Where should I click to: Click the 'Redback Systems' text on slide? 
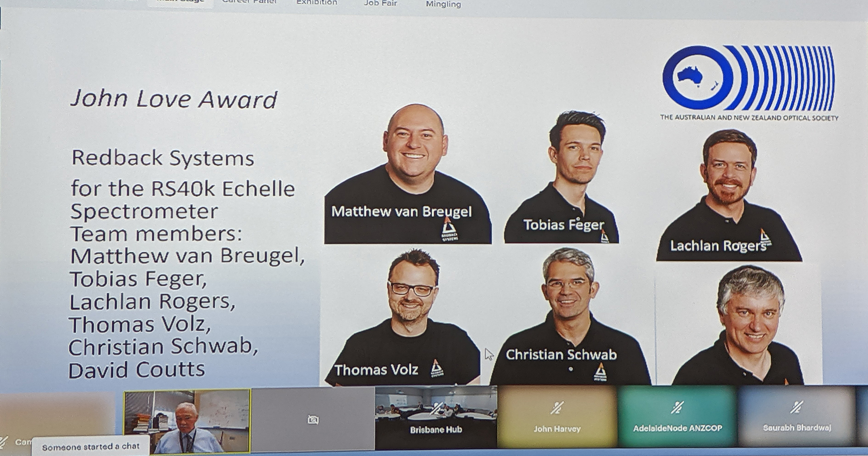tap(163, 158)
